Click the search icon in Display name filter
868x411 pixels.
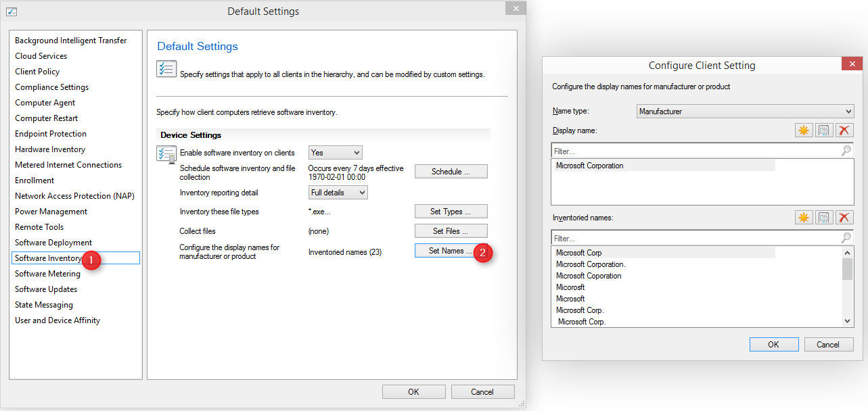[846, 151]
